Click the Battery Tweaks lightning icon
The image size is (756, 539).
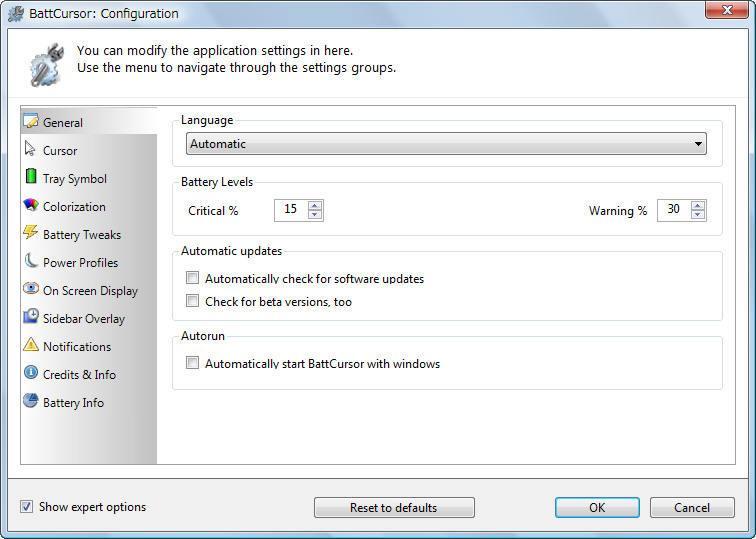point(30,232)
